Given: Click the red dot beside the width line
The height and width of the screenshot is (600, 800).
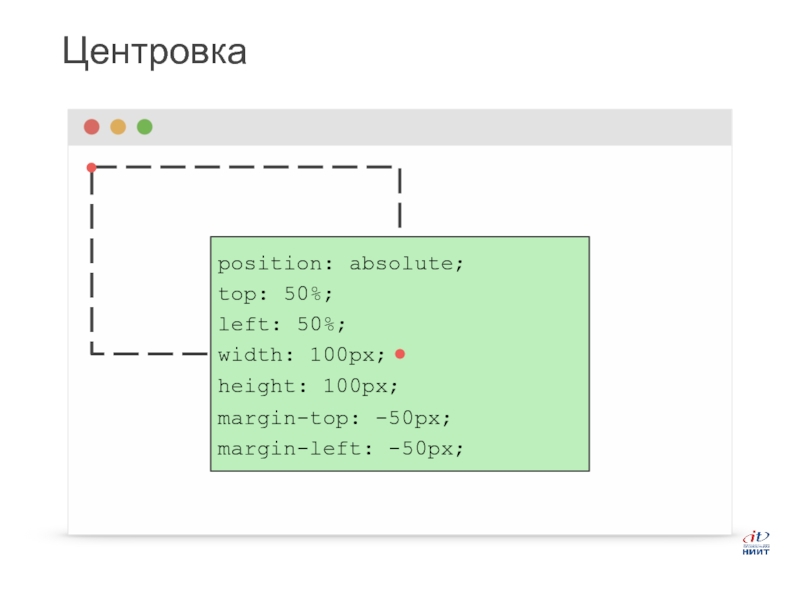Looking at the screenshot, I should [x=400, y=354].
